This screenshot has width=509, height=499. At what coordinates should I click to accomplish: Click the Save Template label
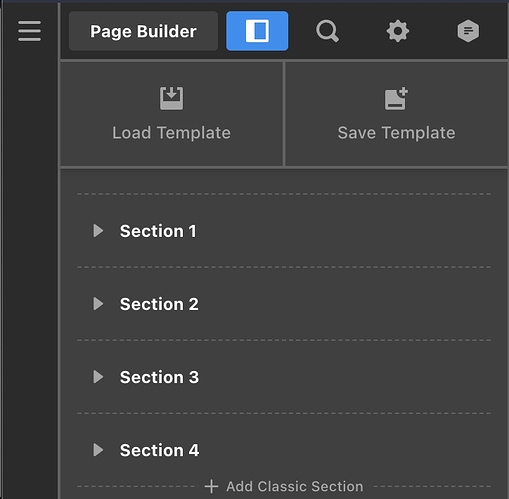click(x=396, y=133)
